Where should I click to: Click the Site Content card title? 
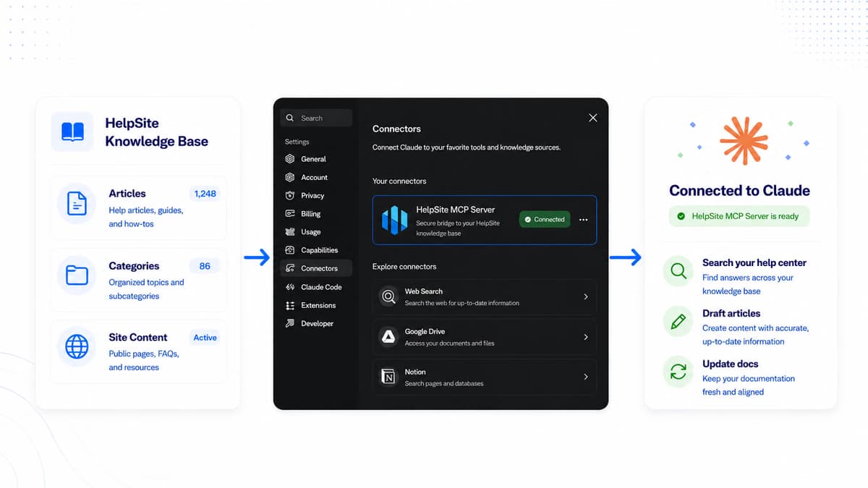[138, 338]
